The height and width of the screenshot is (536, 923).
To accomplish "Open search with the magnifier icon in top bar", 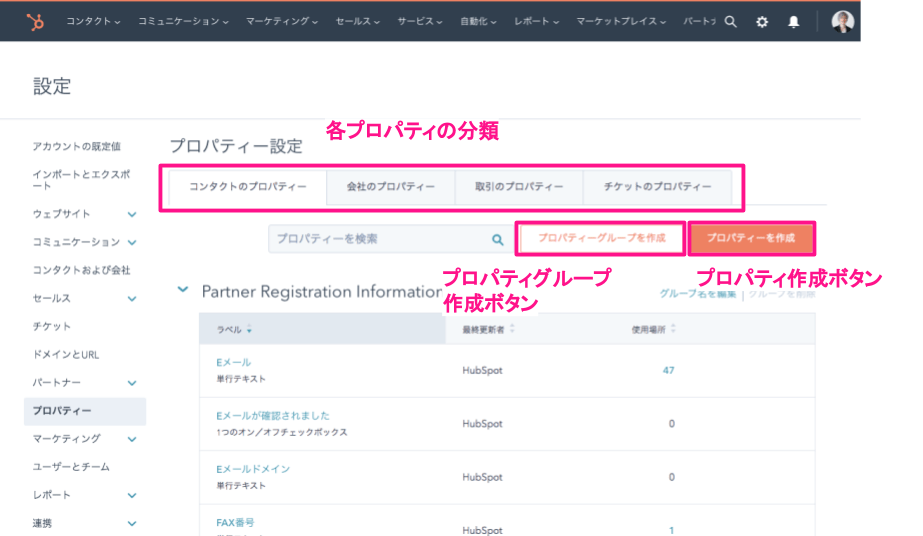I will (x=731, y=21).
